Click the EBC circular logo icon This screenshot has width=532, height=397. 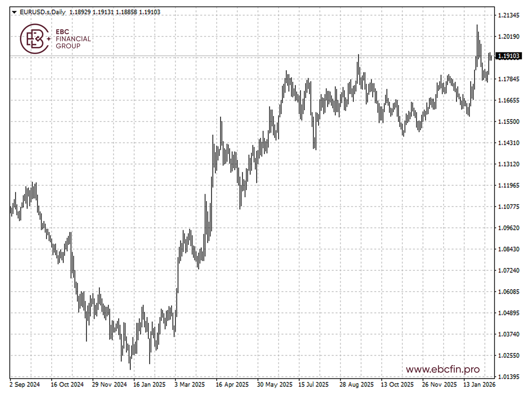34,39
